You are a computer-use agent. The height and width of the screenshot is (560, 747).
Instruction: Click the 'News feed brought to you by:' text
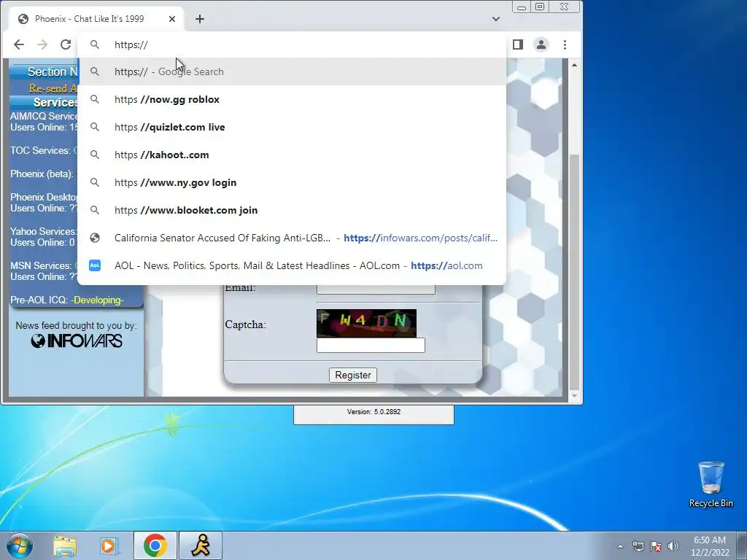(x=76, y=326)
